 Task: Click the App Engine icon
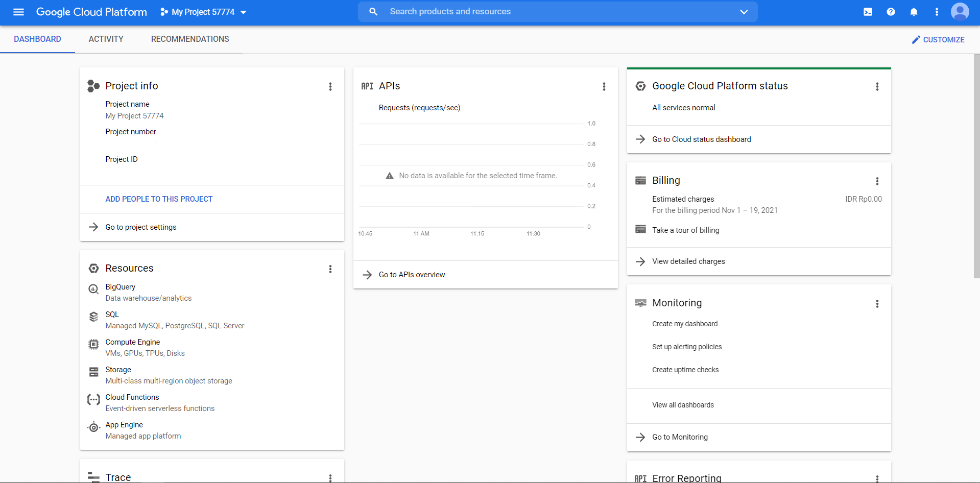93,427
